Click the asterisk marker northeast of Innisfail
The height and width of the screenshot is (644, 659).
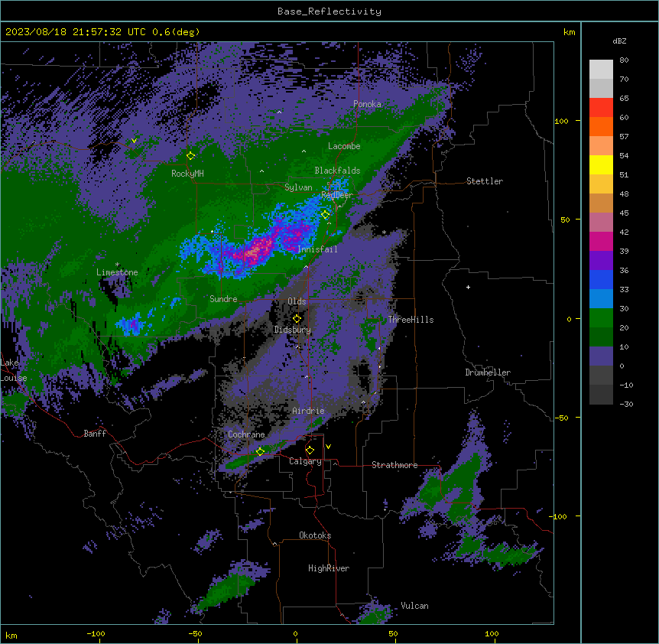click(x=384, y=232)
